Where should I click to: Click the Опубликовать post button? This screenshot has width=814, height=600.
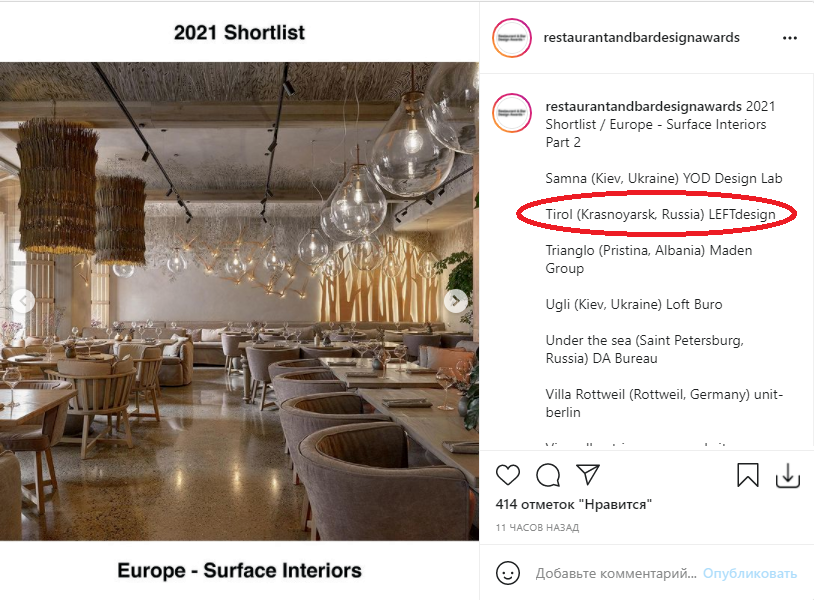pos(750,574)
